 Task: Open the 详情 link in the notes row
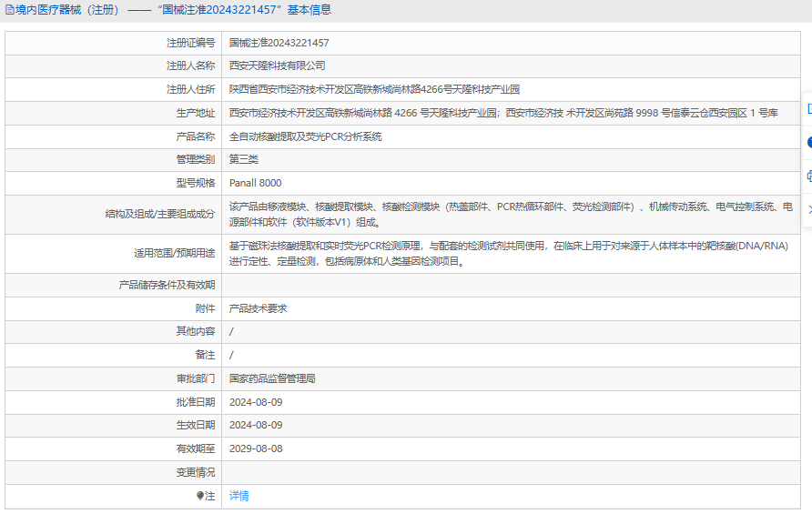coord(239,496)
